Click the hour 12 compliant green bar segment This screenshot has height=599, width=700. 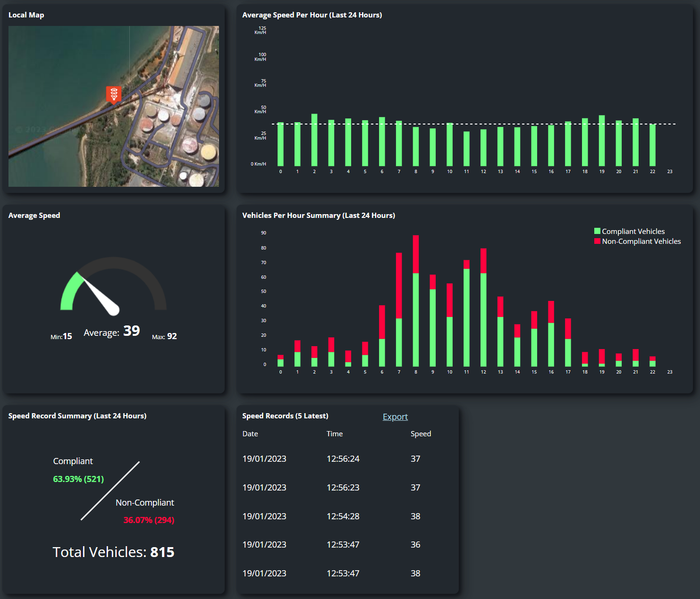coord(483,320)
